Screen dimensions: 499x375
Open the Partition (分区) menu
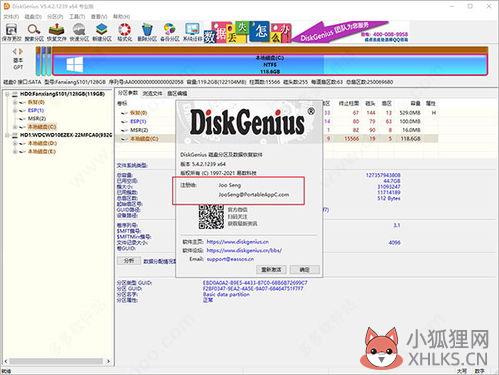55,16
